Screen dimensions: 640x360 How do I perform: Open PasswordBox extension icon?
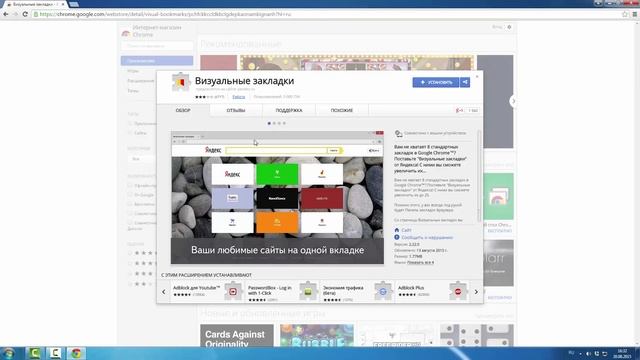click(x=308, y=291)
